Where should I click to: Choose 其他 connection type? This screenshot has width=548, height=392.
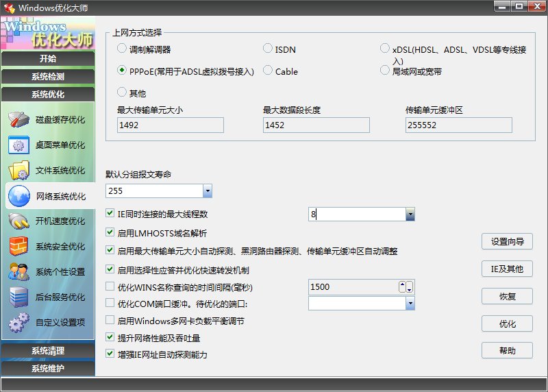[x=122, y=93]
